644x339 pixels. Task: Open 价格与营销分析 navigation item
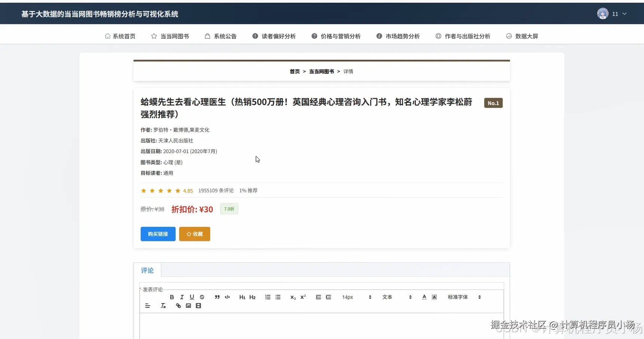point(336,36)
